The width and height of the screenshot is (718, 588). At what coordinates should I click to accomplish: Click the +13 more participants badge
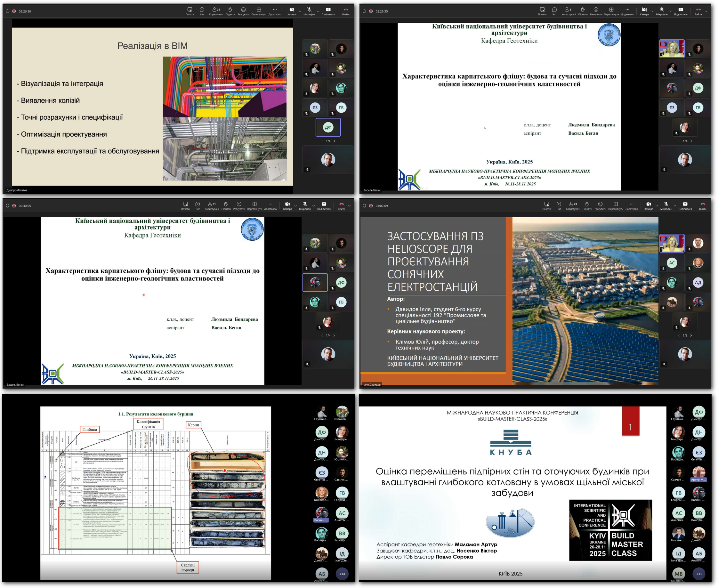coord(699,574)
